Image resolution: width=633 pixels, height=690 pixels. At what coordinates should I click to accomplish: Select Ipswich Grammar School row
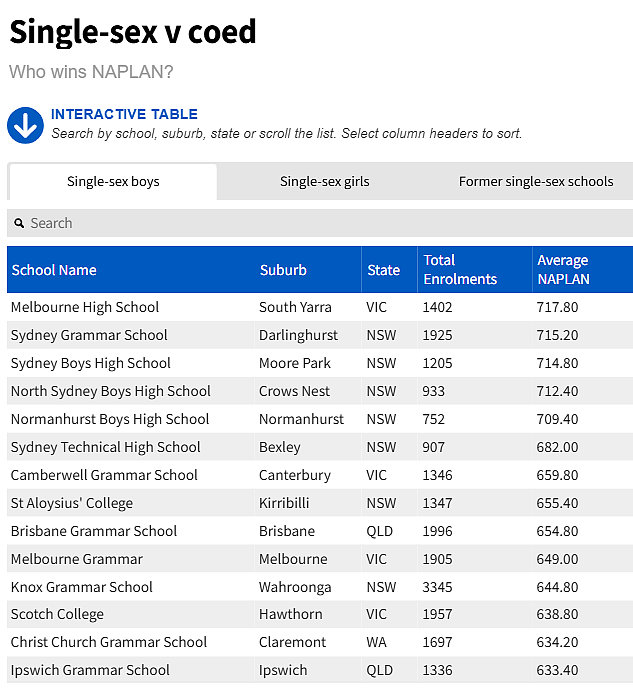point(320,670)
